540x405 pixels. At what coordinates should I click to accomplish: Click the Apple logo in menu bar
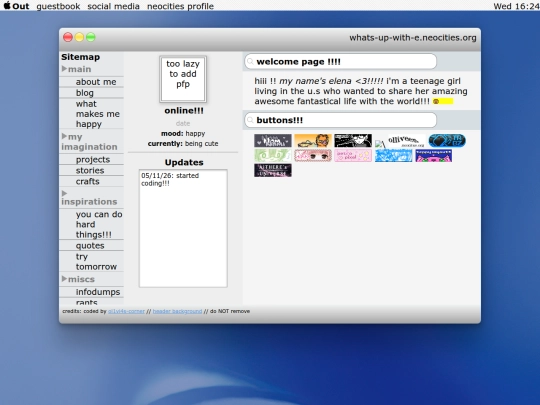pos(7,6)
